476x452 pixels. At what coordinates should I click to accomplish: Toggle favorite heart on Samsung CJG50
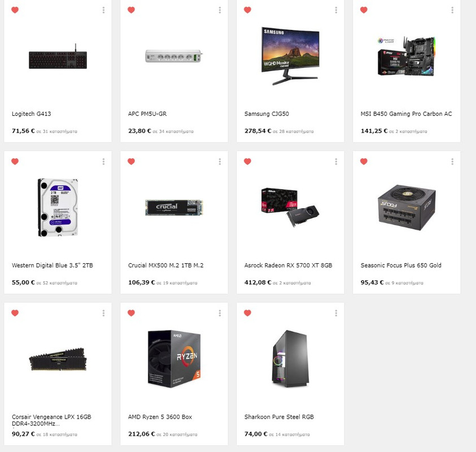[247, 10]
